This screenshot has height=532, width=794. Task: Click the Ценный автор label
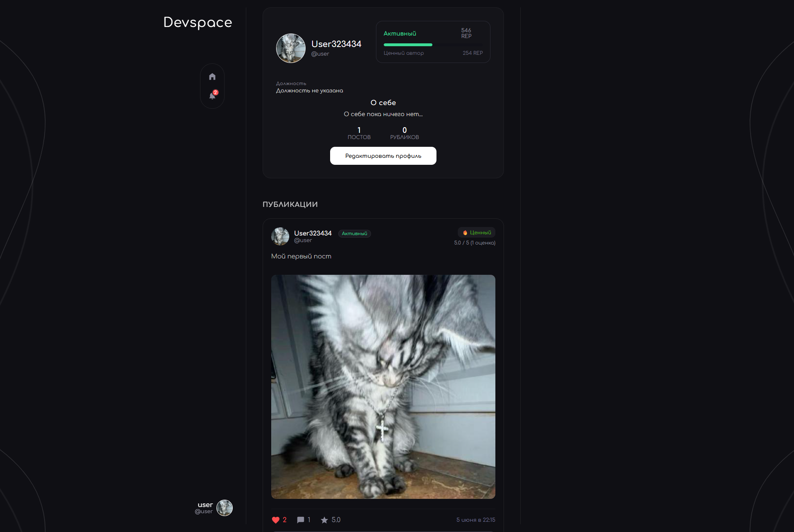pyautogui.click(x=404, y=53)
